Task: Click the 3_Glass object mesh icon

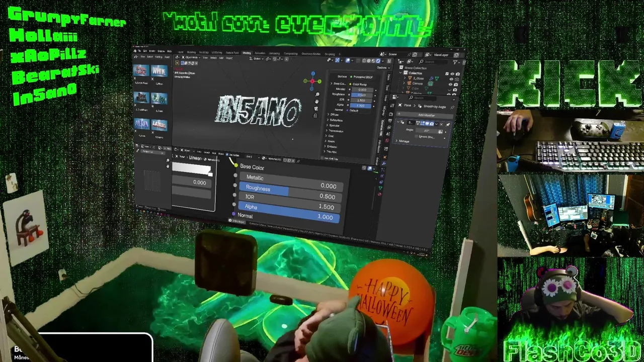Action: coord(410,78)
